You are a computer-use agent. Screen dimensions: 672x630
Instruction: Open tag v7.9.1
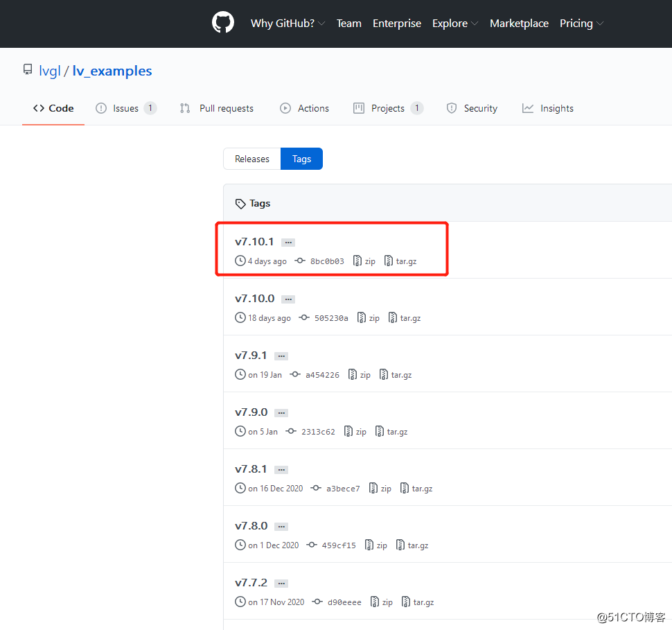[x=251, y=356]
